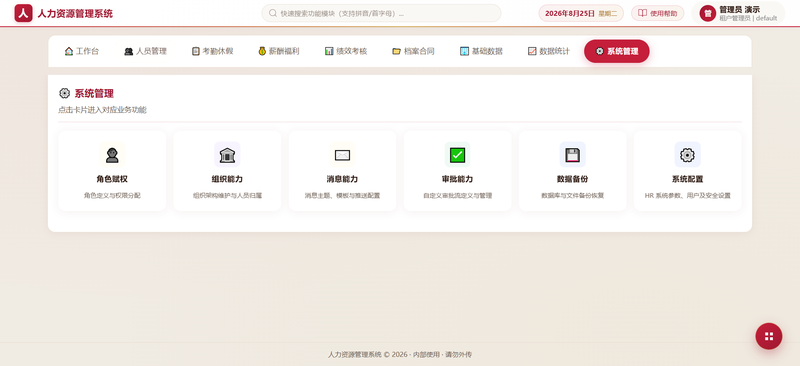
Task: Click the 绩效考核 bar chart icon
Action: tap(329, 51)
